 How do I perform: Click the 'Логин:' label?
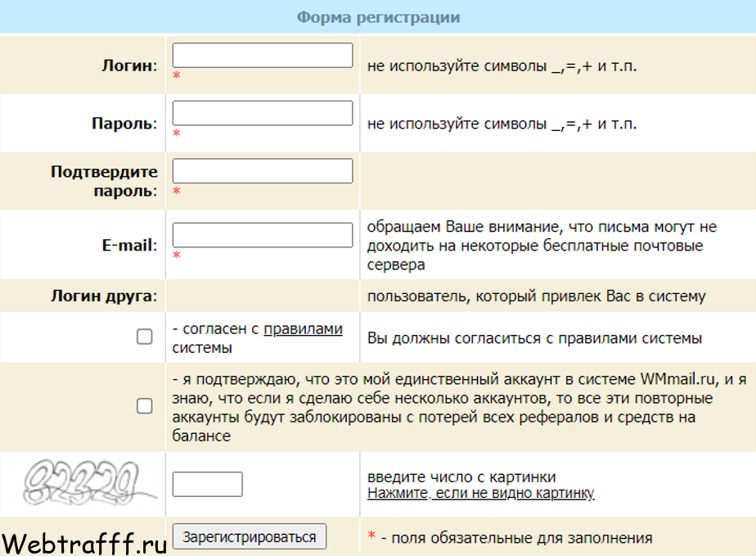(x=129, y=66)
